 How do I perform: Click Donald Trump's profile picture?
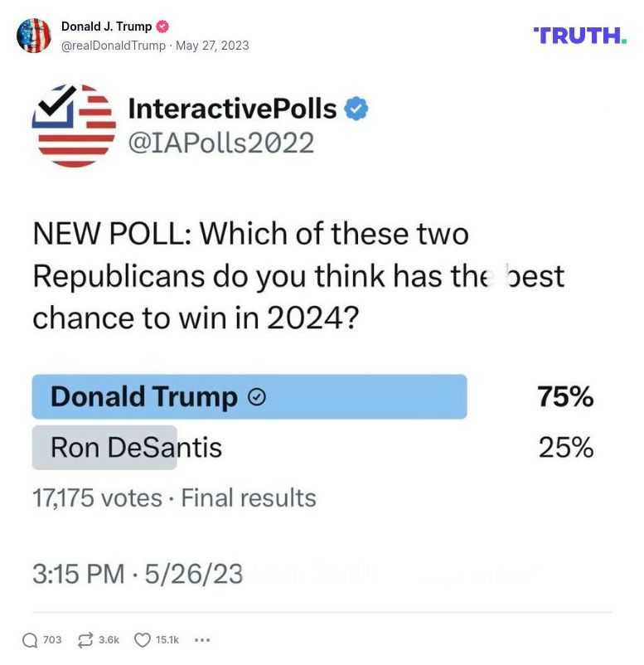pos(35,36)
